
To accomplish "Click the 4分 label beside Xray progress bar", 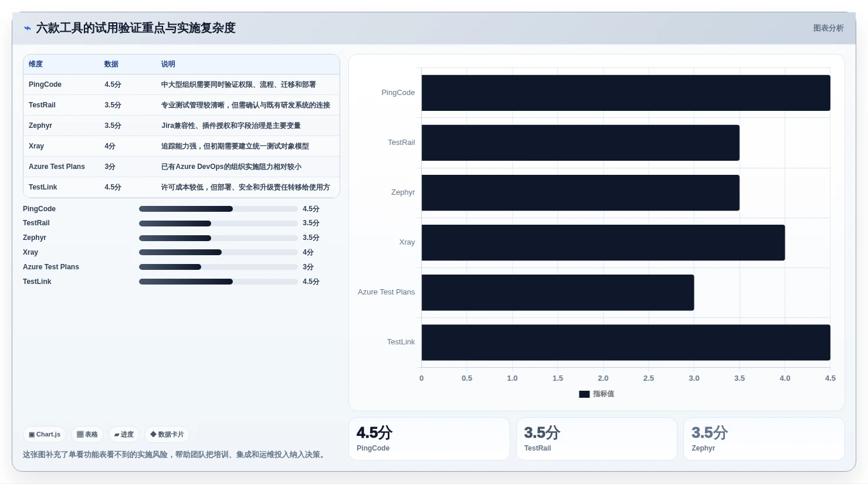I will tap(308, 252).
